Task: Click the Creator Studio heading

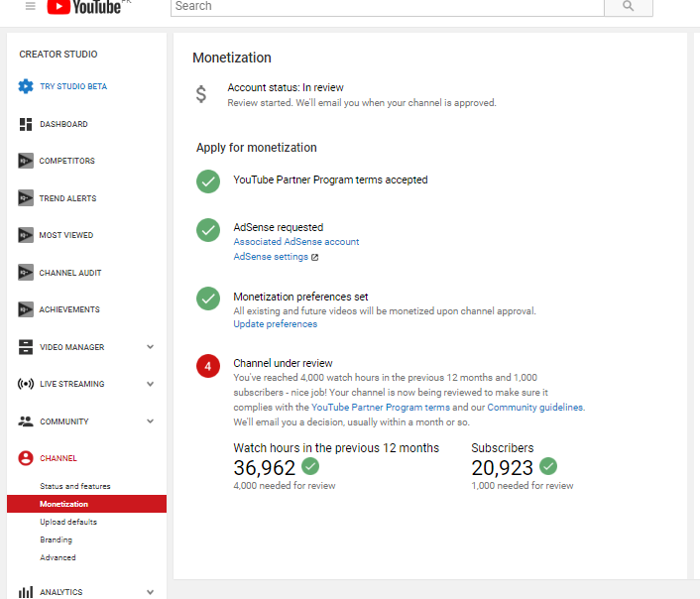Action: (58, 54)
